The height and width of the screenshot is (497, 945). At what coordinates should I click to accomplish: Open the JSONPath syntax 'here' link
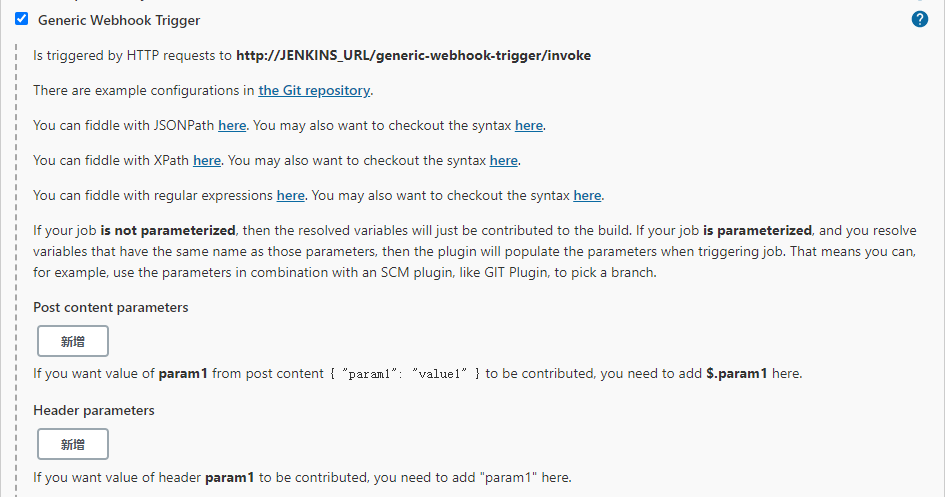[x=529, y=126]
